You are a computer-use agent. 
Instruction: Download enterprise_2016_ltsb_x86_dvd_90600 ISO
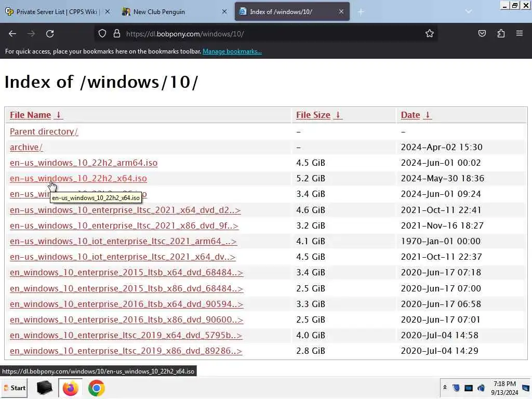pyautogui.click(x=127, y=320)
